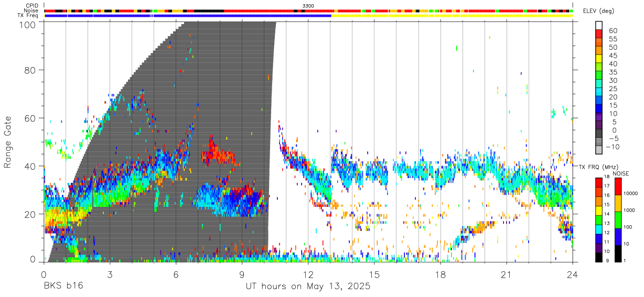644x297 pixels.
Task: Click the 'TX FRQ (MHz)' legend title
Action: 599,167
